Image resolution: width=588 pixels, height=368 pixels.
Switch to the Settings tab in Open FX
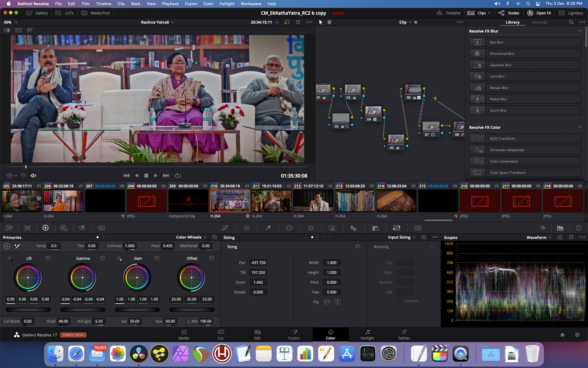[x=539, y=22]
